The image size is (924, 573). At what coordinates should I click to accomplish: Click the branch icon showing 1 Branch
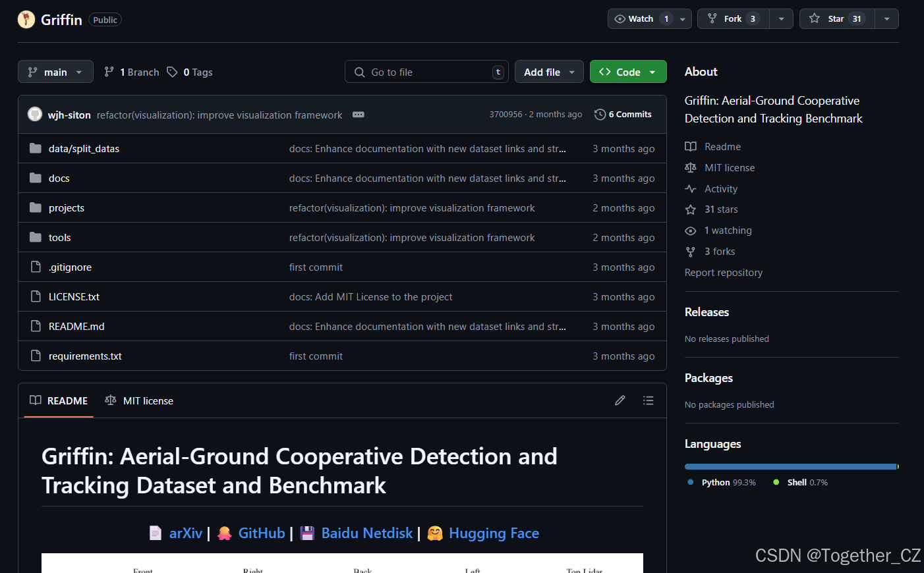coord(108,72)
